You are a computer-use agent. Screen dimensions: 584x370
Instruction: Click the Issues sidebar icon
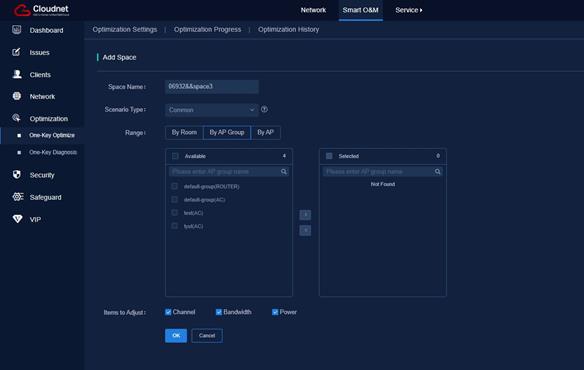[16, 52]
